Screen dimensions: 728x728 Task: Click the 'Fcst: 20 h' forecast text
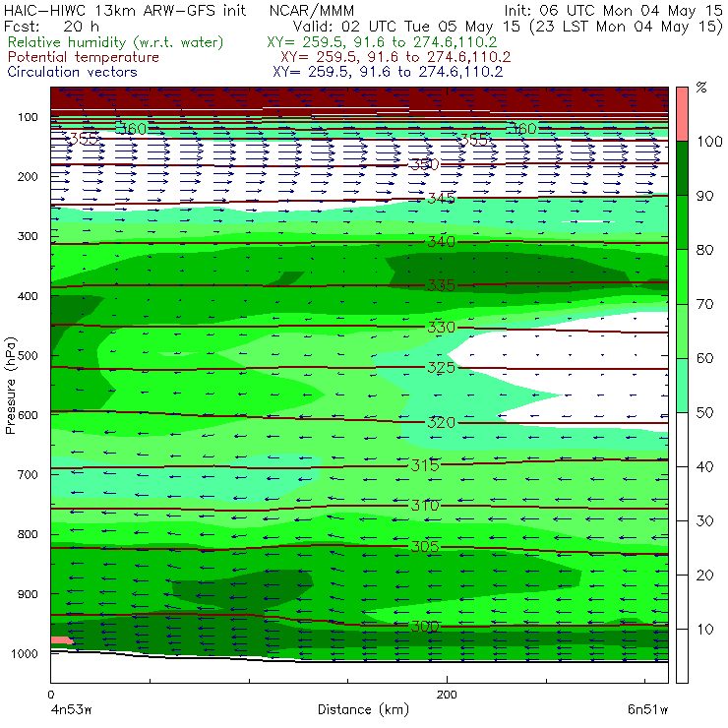[x=51, y=27]
